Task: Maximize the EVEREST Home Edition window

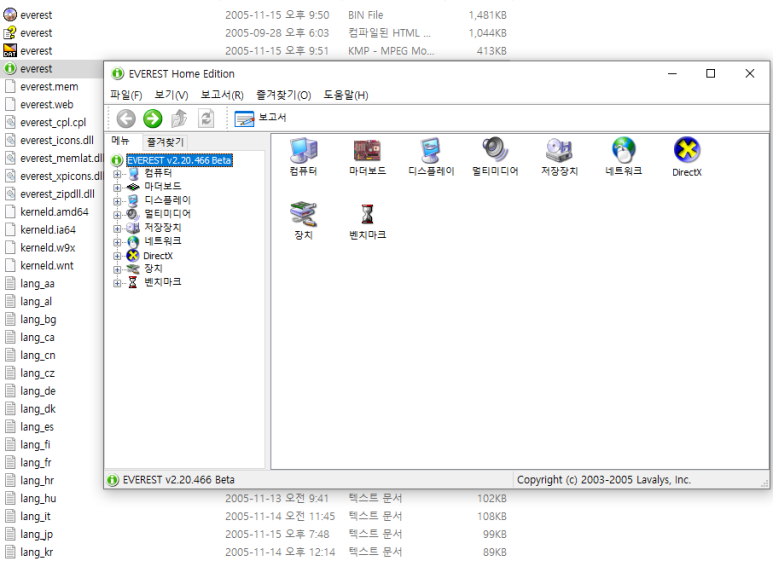Action: pos(710,73)
